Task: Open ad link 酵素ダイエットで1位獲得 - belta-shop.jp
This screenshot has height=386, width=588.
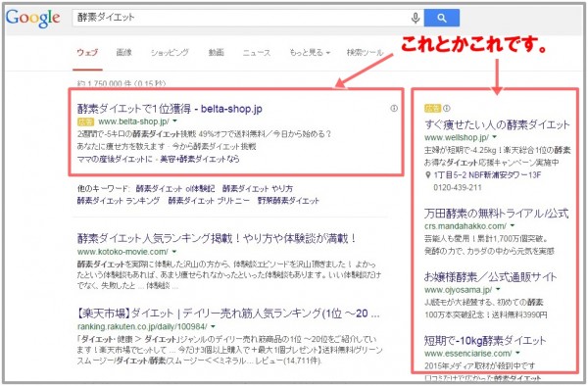Action: click(170, 109)
